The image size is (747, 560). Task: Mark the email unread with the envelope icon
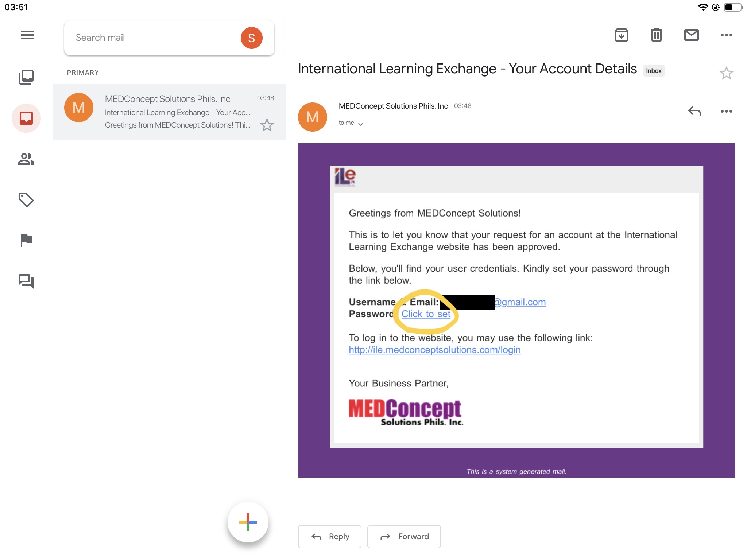click(691, 35)
